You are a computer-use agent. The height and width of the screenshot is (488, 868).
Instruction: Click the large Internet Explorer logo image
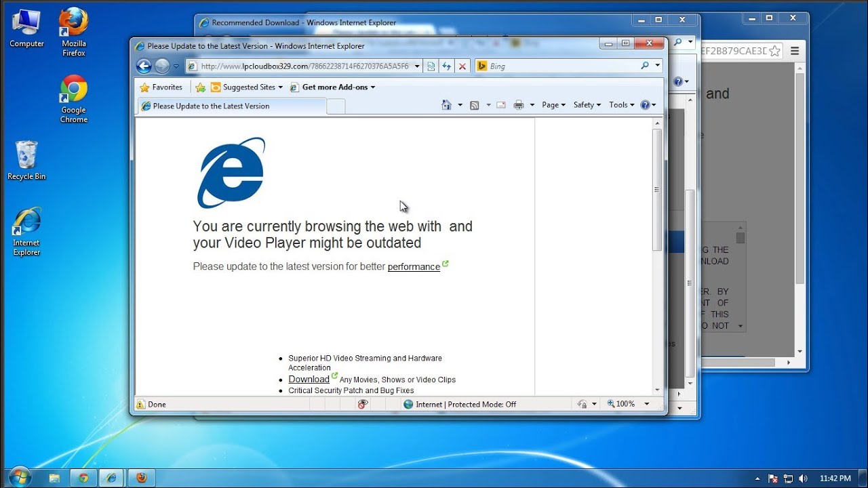(x=231, y=173)
